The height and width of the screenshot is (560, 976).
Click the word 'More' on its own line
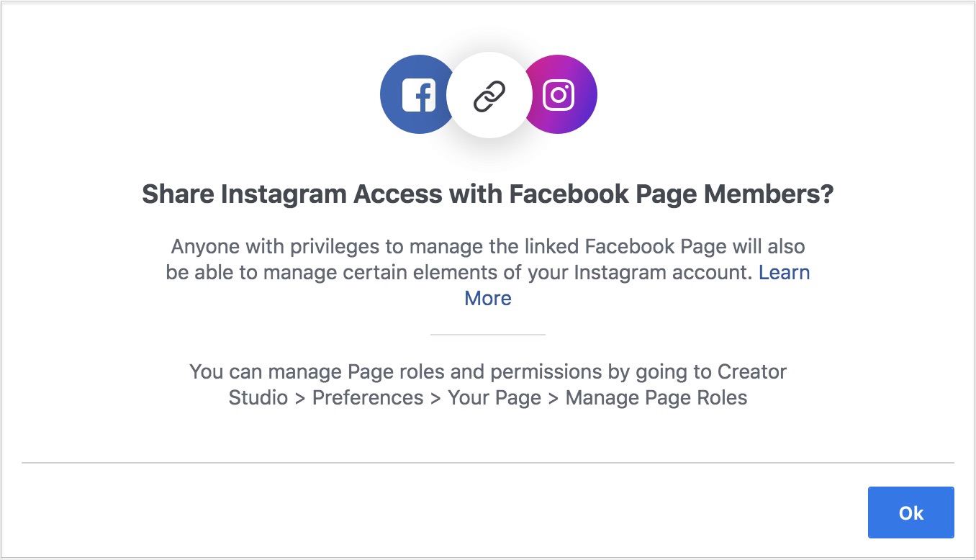[x=488, y=298]
